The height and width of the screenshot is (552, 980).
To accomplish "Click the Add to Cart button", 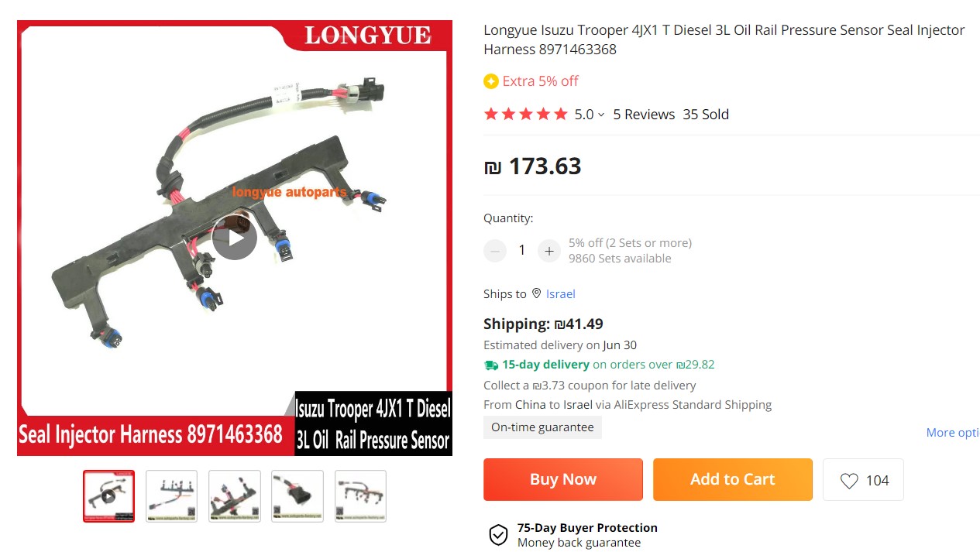I will pyautogui.click(x=733, y=479).
